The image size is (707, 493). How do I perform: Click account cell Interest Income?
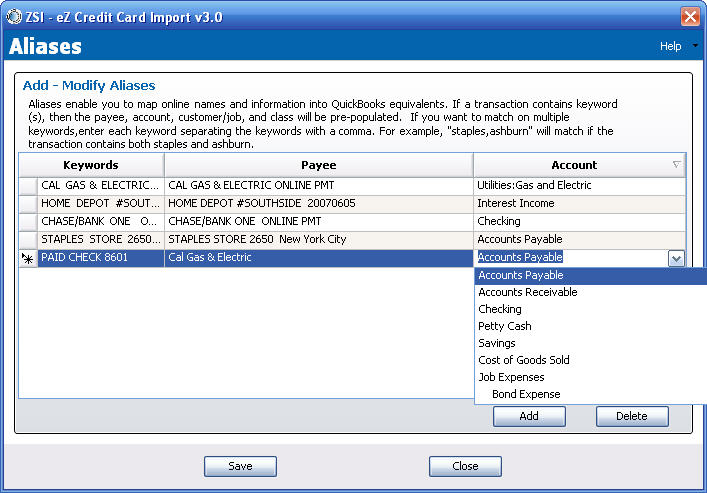(x=579, y=204)
